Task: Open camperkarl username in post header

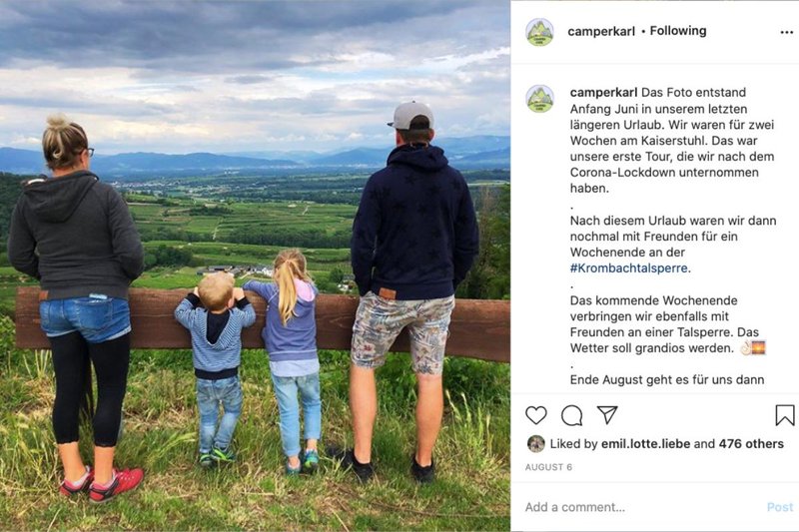Action: (x=601, y=32)
